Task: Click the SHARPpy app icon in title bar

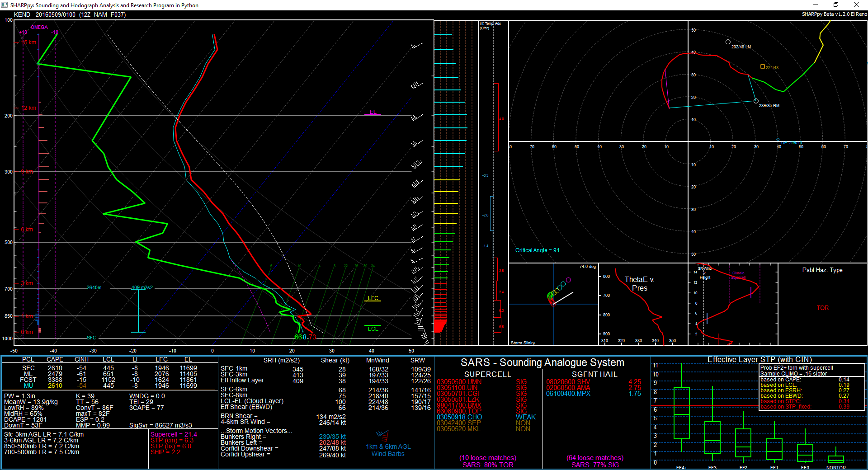Action: pyautogui.click(x=5, y=5)
